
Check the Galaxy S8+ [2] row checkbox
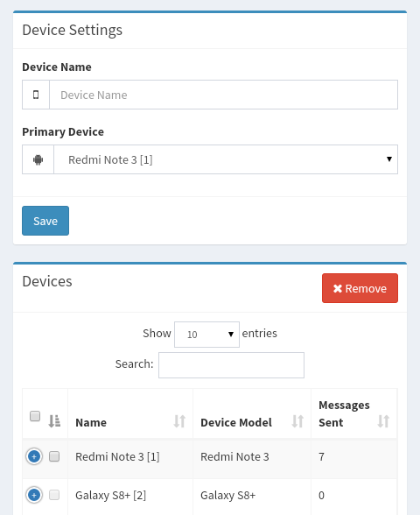point(54,495)
